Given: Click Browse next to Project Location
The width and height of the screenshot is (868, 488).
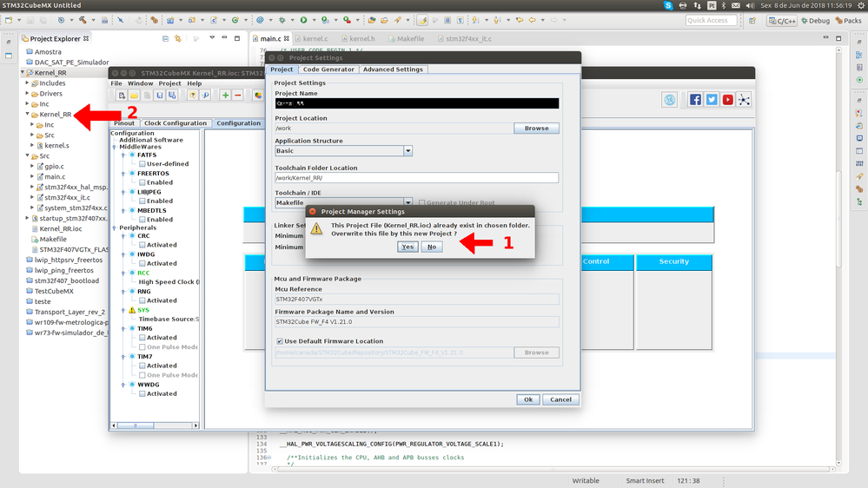Looking at the screenshot, I should (x=536, y=129).
